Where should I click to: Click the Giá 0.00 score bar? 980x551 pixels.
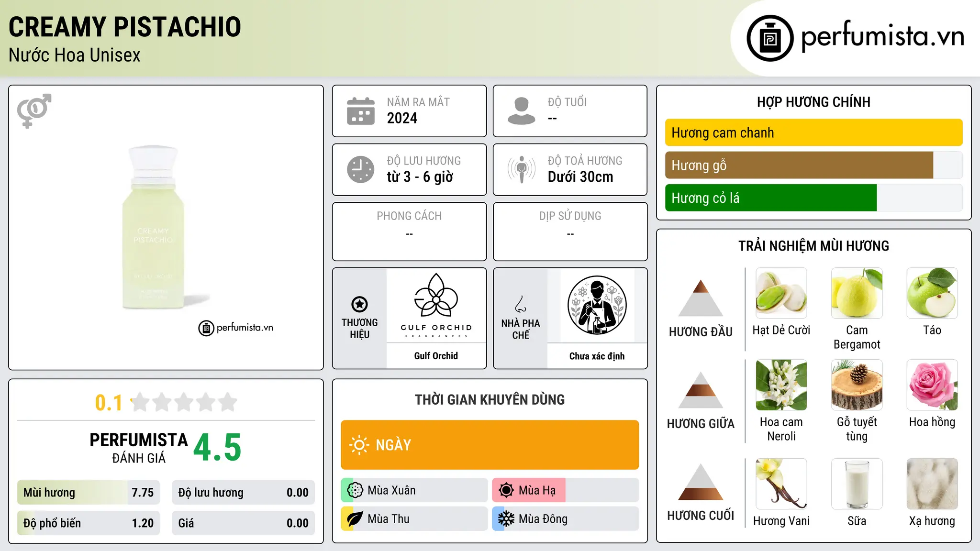click(243, 523)
